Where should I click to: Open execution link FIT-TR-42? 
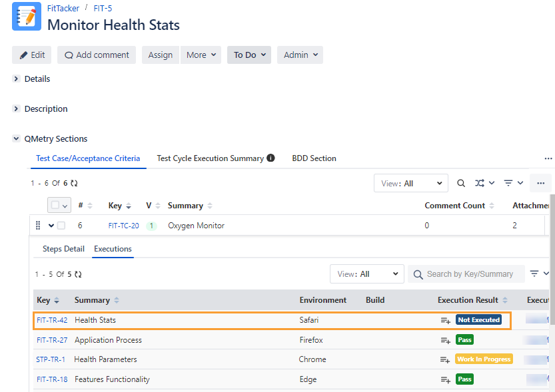click(x=52, y=320)
